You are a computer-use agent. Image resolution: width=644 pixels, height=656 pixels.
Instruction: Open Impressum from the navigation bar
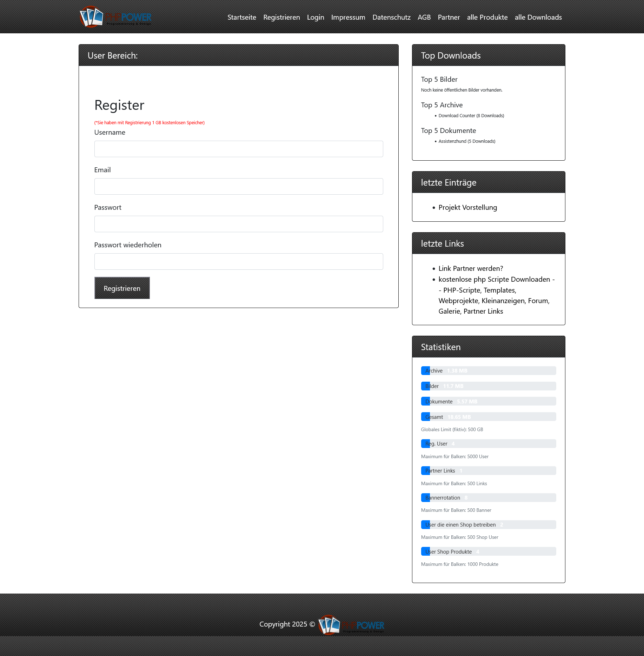point(348,17)
